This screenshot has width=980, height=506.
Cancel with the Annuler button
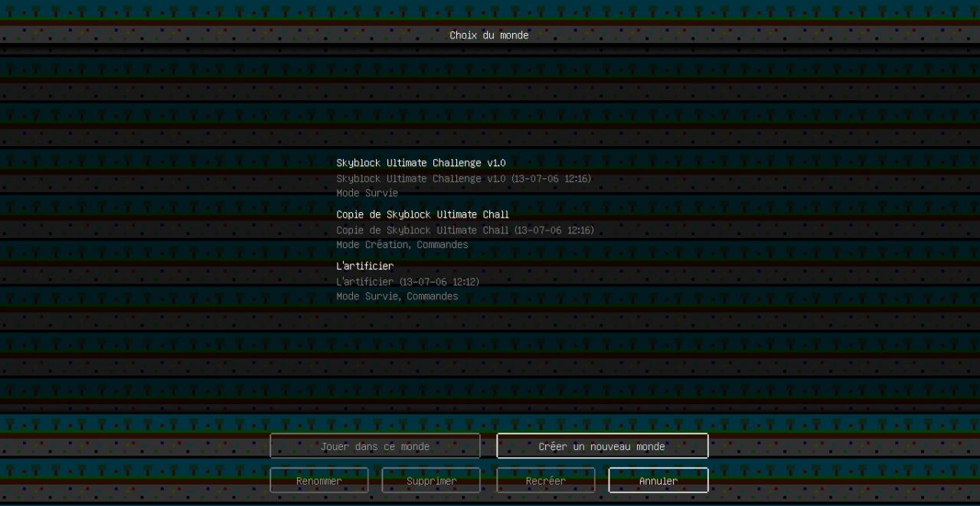pos(658,481)
